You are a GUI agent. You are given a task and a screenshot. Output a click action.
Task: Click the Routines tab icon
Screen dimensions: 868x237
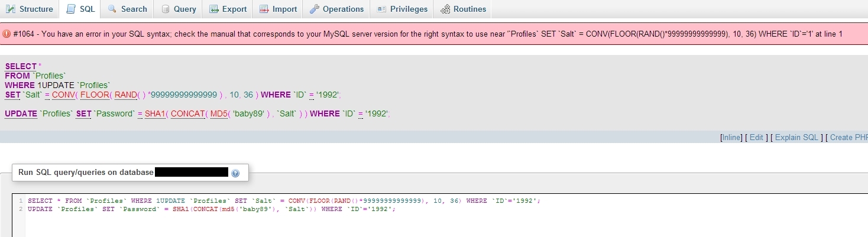point(445,9)
